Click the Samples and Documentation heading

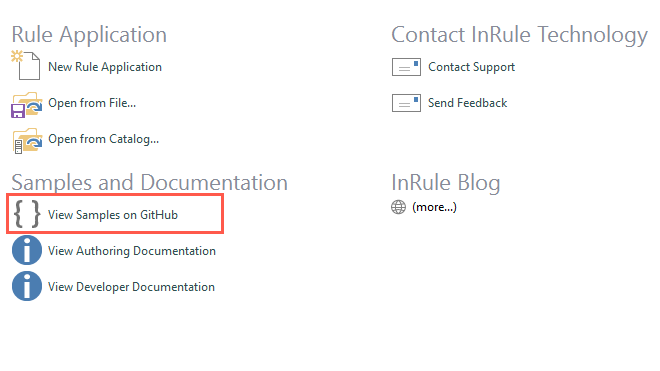(149, 183)
